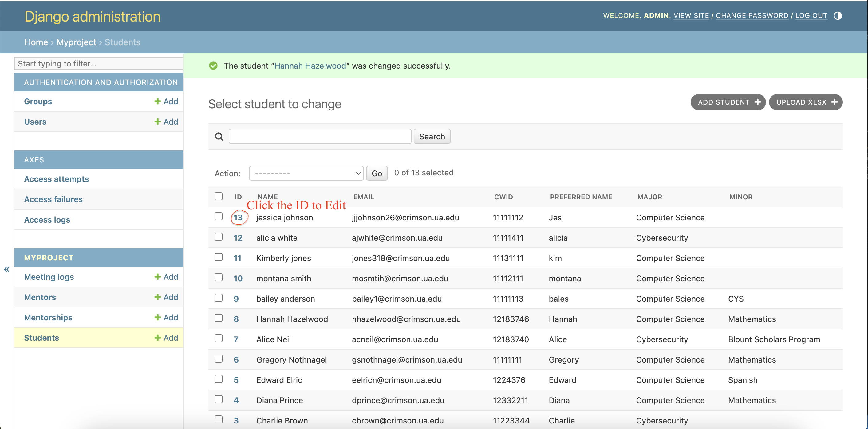Toggle the light/dark theme icon
The height and width of the screenshot is (429, 868).
click(838, 16)
